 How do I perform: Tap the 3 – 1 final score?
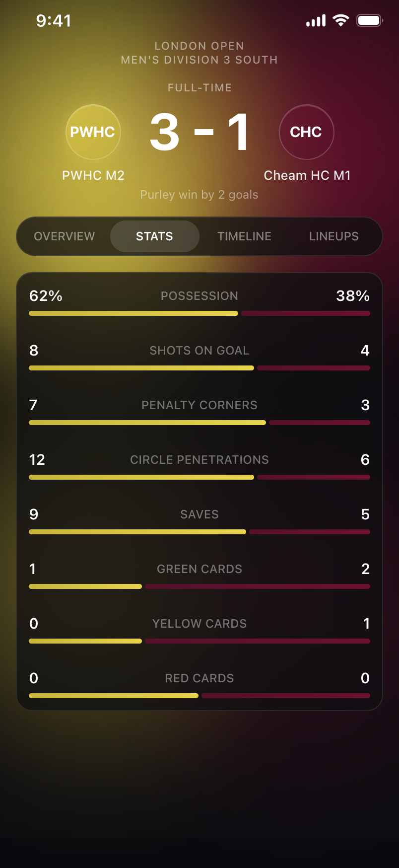[x=199, y=132]
